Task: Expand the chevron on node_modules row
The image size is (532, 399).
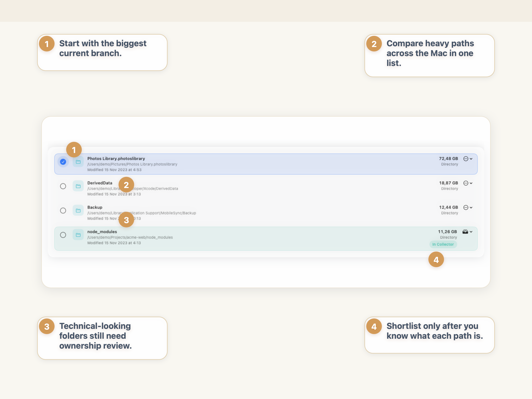Action: (471, 231)
